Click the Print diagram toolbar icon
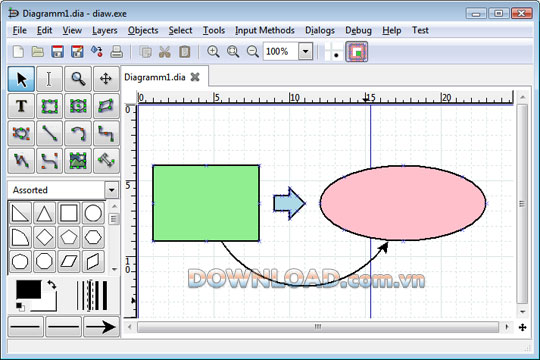The height and width of the screenshot is (360, 540). 116,52
